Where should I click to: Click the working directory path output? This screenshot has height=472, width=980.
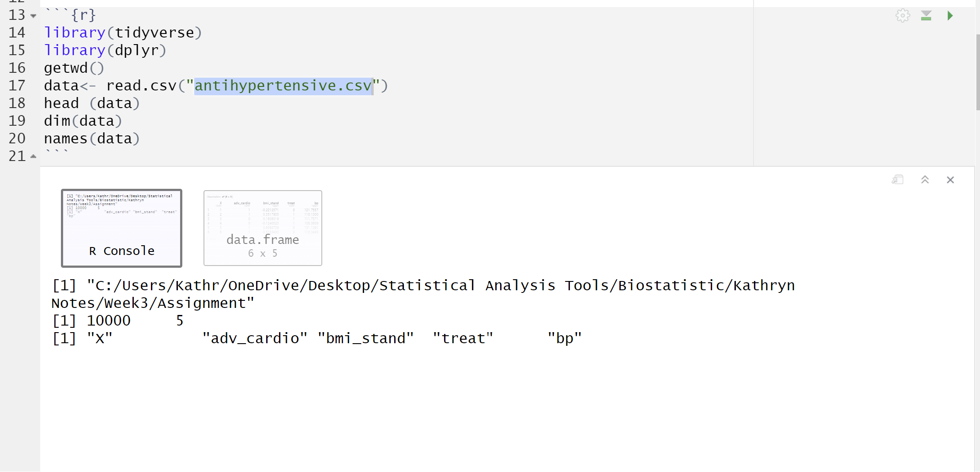coord(424,294)
